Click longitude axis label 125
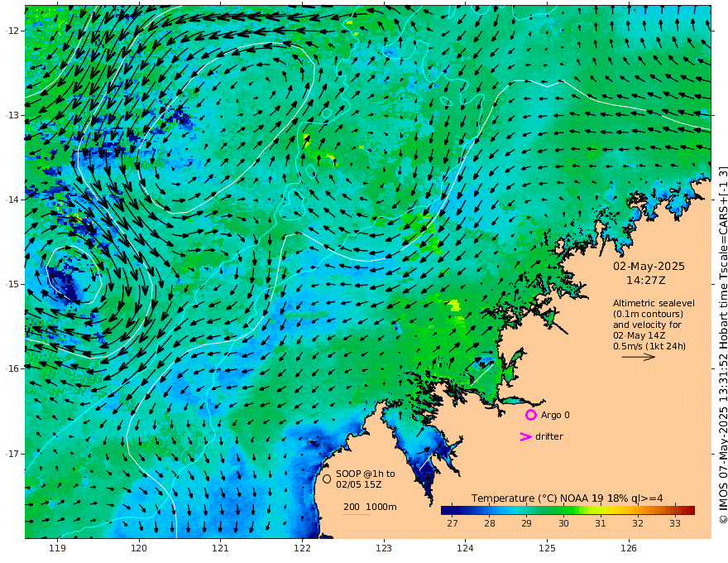 click(547, 549)
